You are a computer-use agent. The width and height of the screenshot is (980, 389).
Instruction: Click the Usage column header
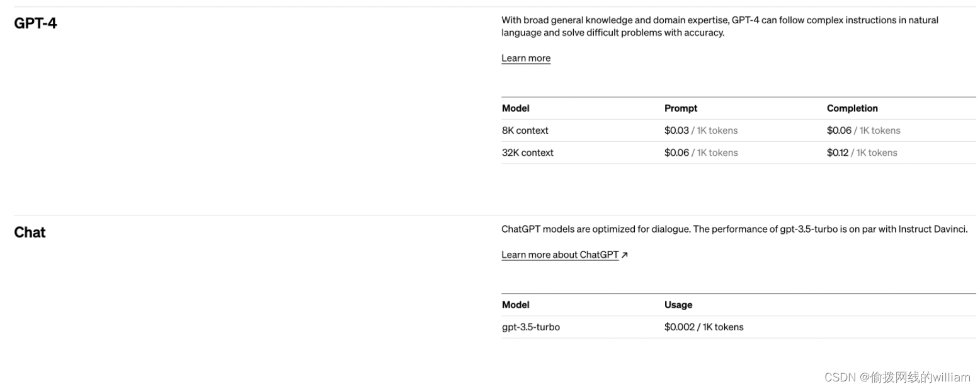coord(678,305)
